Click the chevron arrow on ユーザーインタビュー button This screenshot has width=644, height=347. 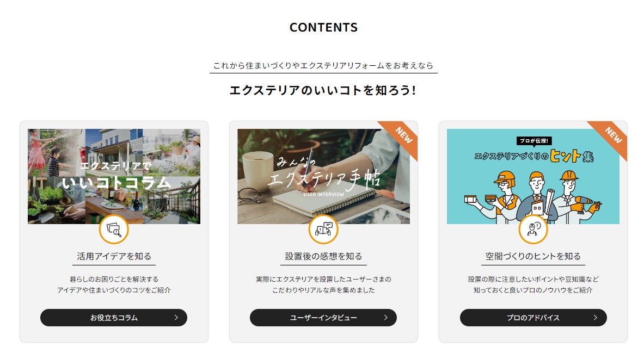pos(385,318)
